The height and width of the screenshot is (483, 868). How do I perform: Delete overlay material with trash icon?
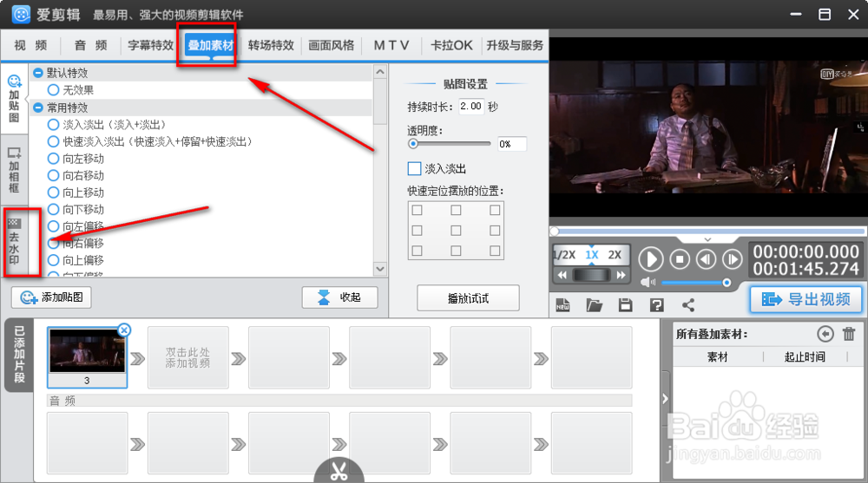[x=849, y=334]
